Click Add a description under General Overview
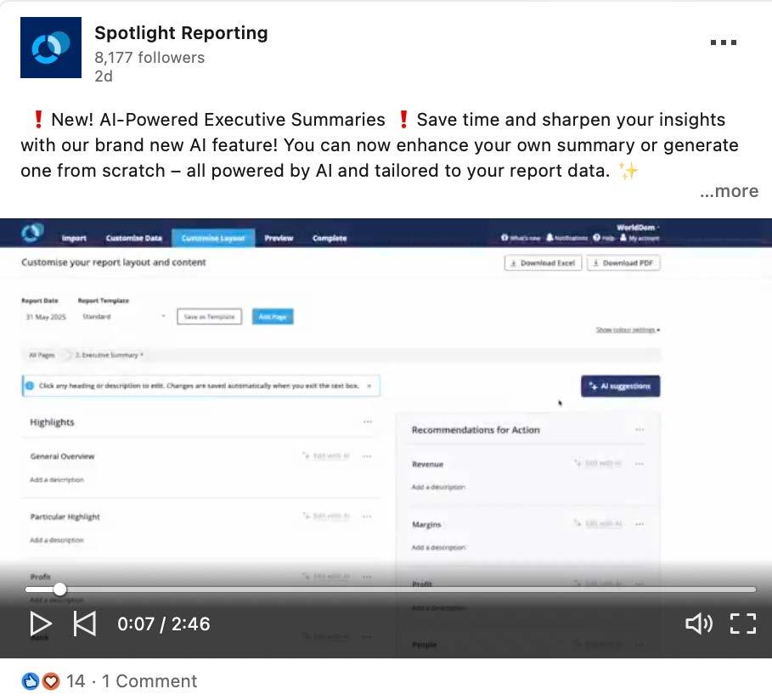The width and height of the screenshot is (772, 700). point(57,480)
